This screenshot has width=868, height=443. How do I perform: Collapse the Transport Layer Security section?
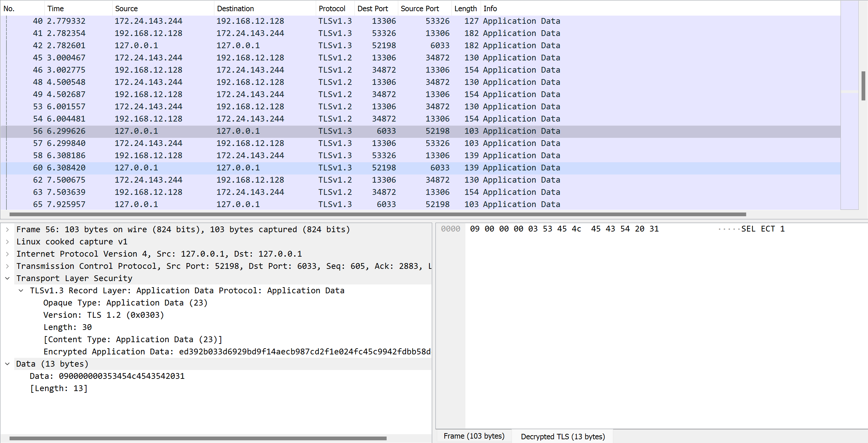7,278
